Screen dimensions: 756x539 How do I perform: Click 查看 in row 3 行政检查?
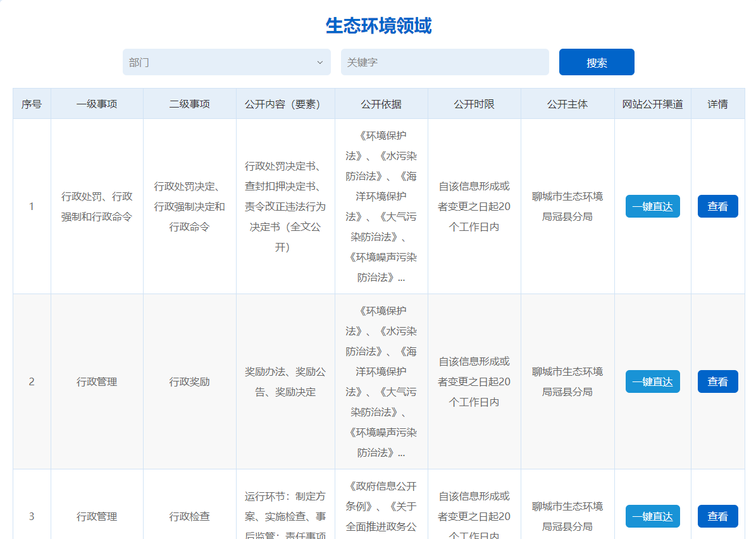(x=717, y=516)
